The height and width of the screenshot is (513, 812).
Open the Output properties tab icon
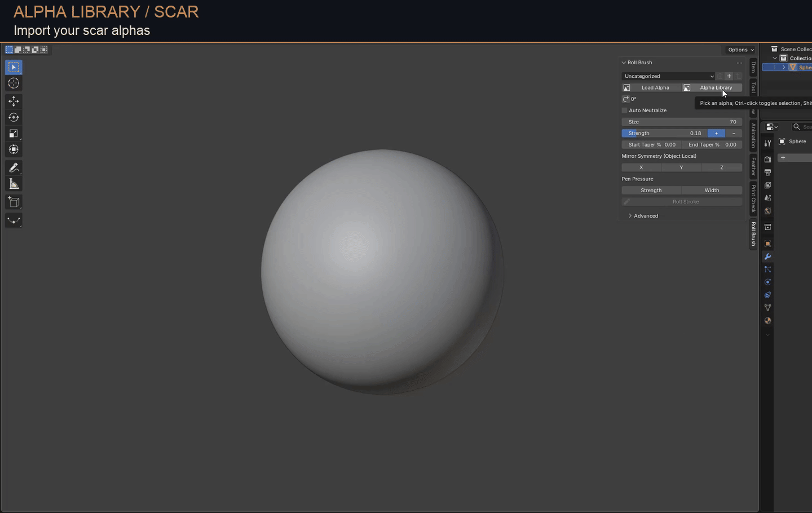(x=767, y=173)
